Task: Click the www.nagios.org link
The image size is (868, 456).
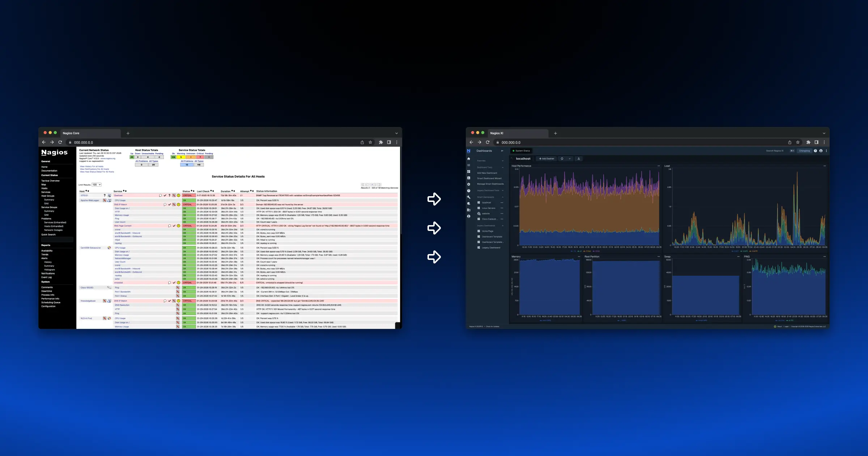Action: pyautogui.click(x=108, y=159)
